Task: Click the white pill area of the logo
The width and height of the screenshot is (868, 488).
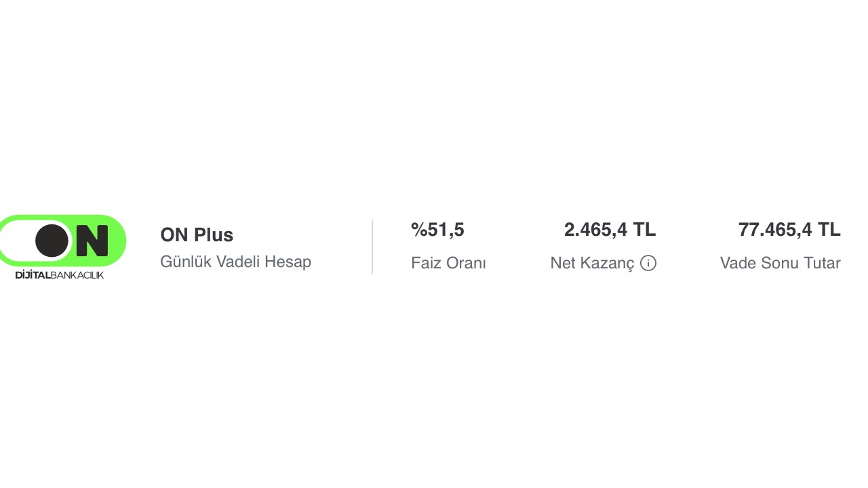Action: pos(20,241)
